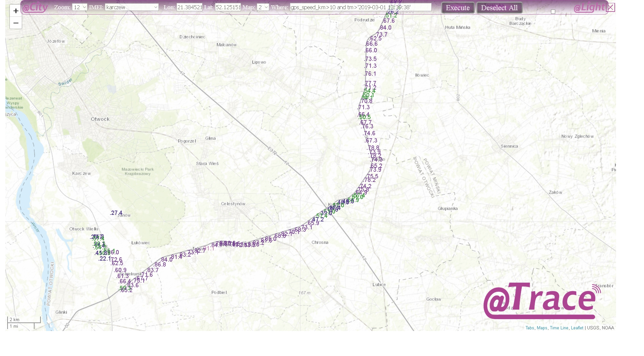Open the Time Line link
Screen dimensions: 644x356
pyautogui.click(x=559, y=328)
